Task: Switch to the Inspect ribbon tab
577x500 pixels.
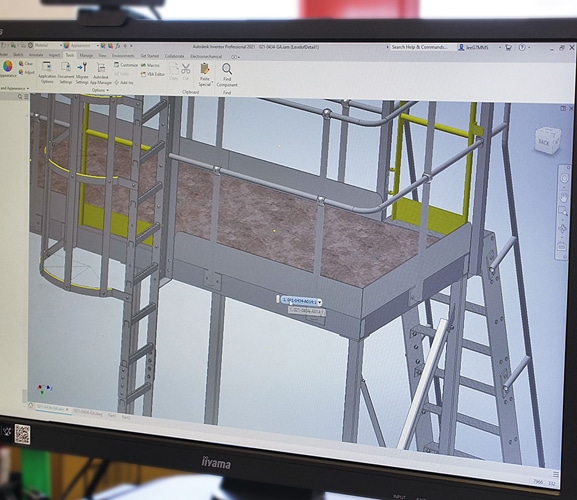Action: pyautogui.click(x=54, y=55)
